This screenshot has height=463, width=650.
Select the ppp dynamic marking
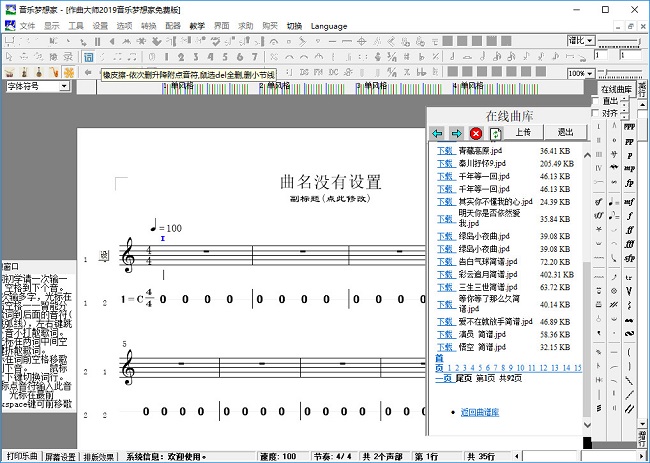click(x=629, y=128)
